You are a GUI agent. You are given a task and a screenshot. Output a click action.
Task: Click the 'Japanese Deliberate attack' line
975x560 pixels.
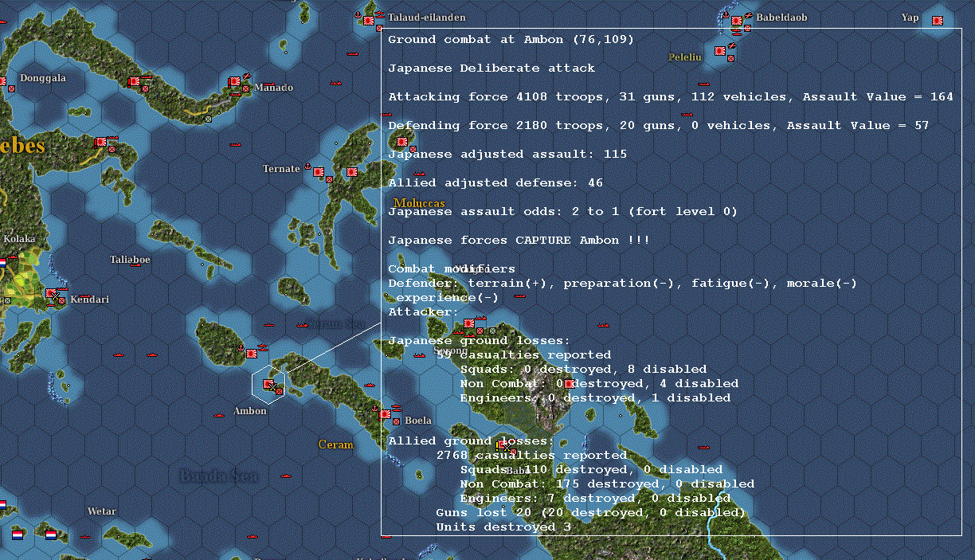point(491,69)
